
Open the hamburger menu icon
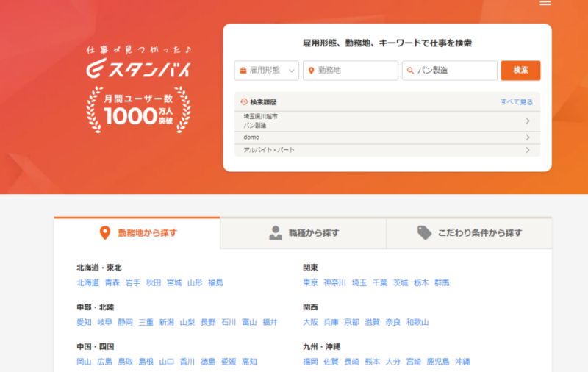tap(545, 4)
